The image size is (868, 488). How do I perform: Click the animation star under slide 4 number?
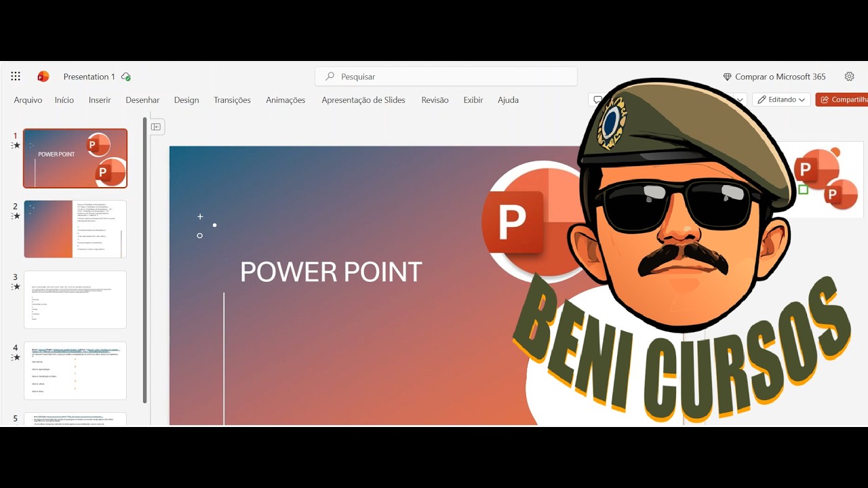16,357
